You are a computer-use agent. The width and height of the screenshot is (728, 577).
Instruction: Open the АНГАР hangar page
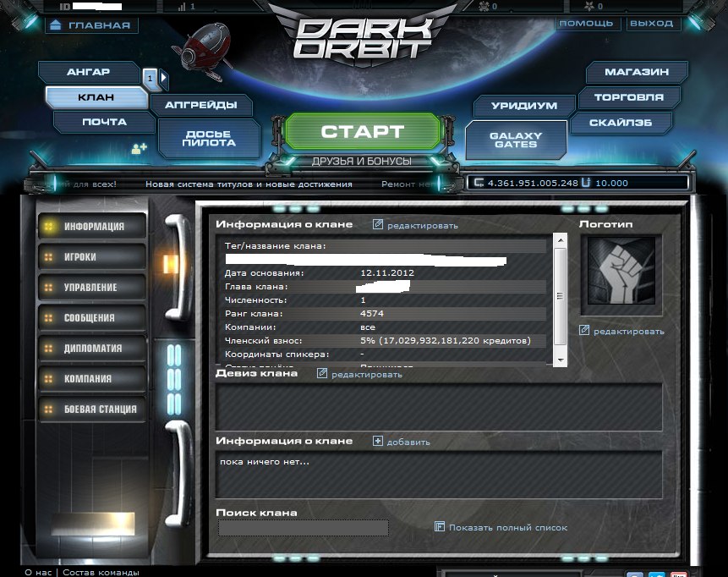(x=88, y=72)
